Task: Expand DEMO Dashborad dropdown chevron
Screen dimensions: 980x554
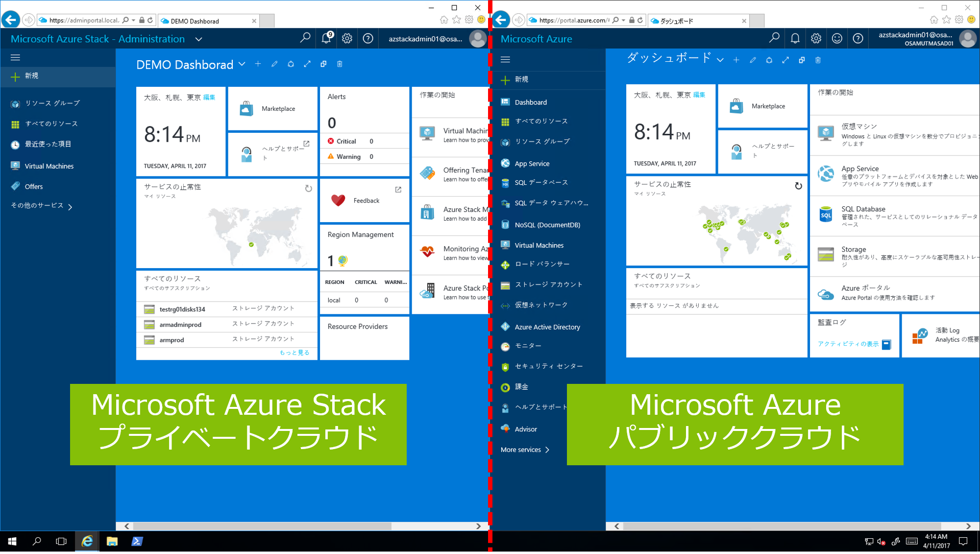Action: pyautogui.click(x=242, y=64)
